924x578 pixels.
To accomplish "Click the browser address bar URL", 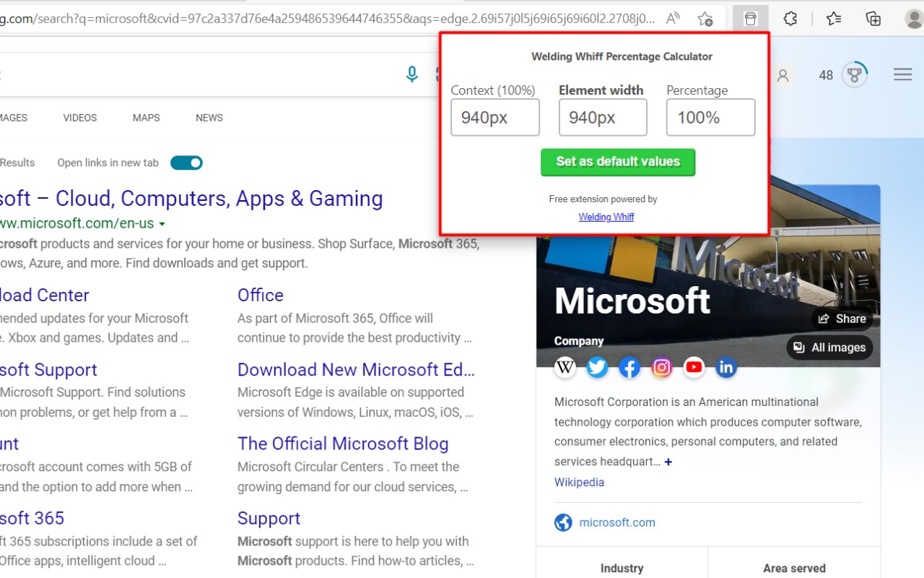I will 328,19.
